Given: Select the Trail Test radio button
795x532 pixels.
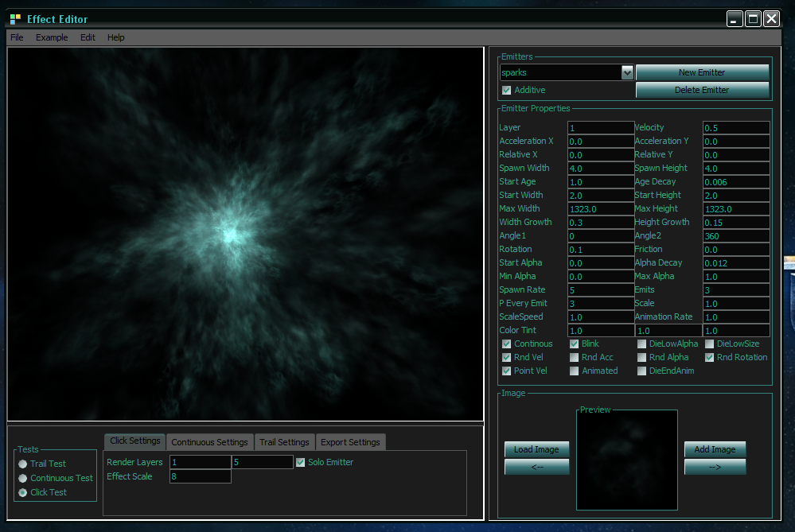Looking at the screenshot, I should (x=23, y=464).
